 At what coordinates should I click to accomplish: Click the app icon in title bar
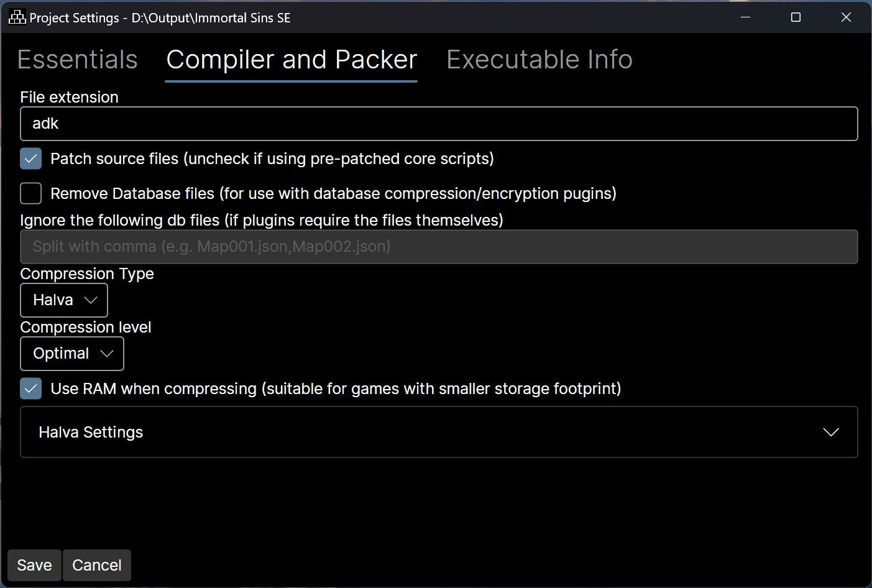pos(17,17)
